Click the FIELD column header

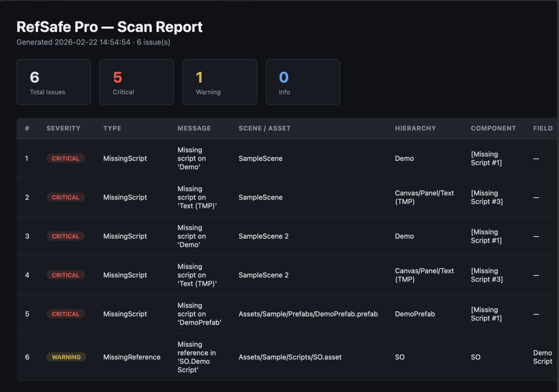543,128
